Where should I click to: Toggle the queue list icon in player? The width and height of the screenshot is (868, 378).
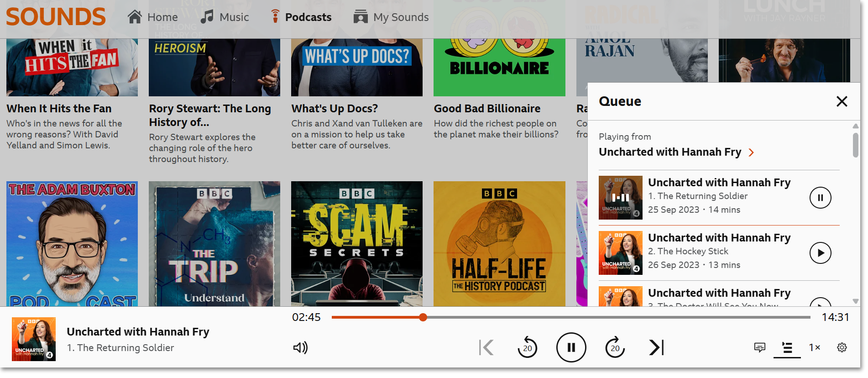pyautogui.click(x=787, y=348)
